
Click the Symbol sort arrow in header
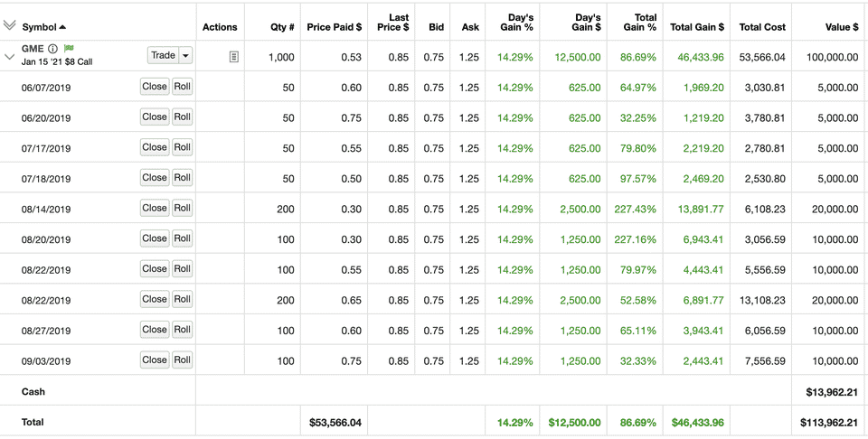click(x=62, y=27)
